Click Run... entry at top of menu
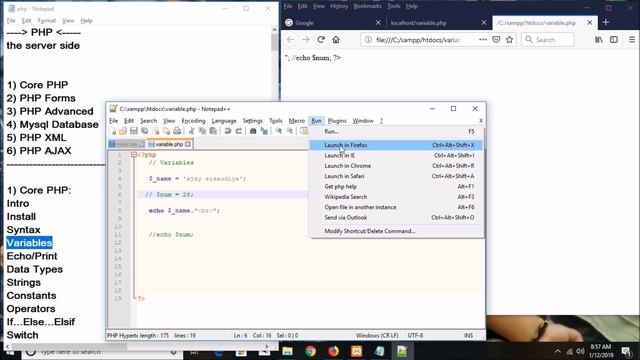Screen dimensions: 640x360 click(x=396, y=131)
